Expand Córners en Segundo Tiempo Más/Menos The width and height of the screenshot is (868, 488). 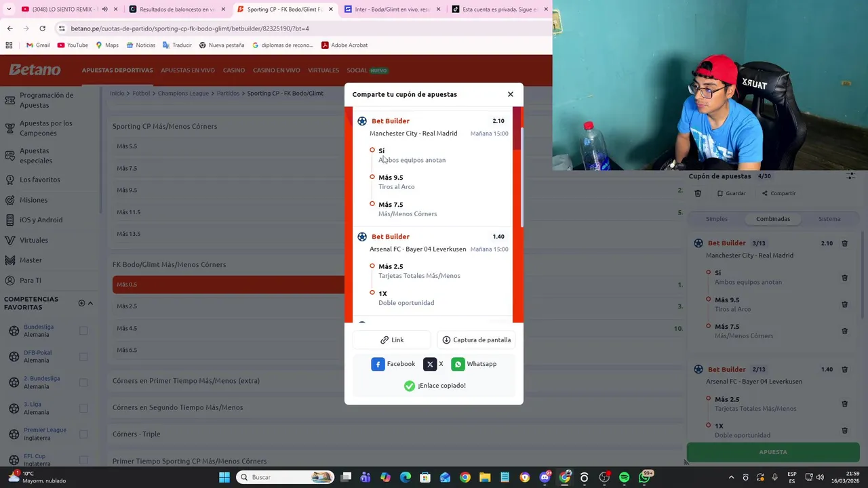click(x=178, y=407)
